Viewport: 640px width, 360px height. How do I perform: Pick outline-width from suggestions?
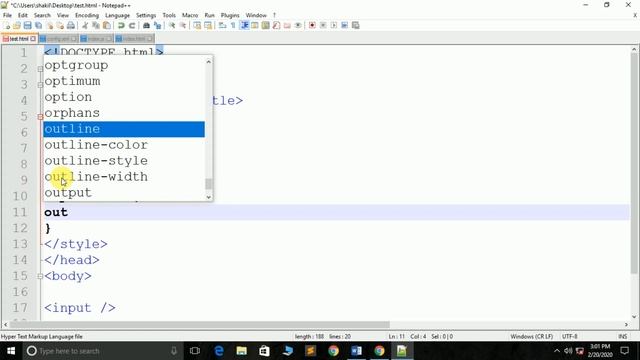pyautogui.click(x=124, y=177)
